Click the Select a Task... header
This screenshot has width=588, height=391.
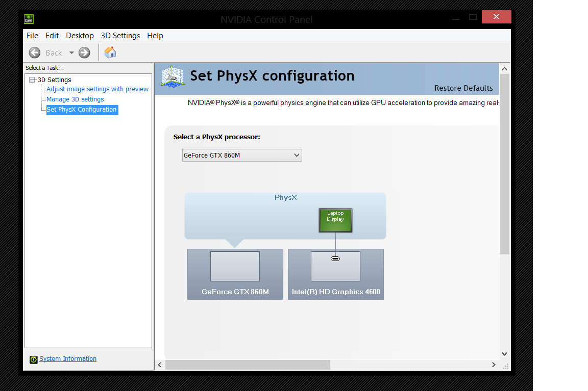(x=44, y=68)
